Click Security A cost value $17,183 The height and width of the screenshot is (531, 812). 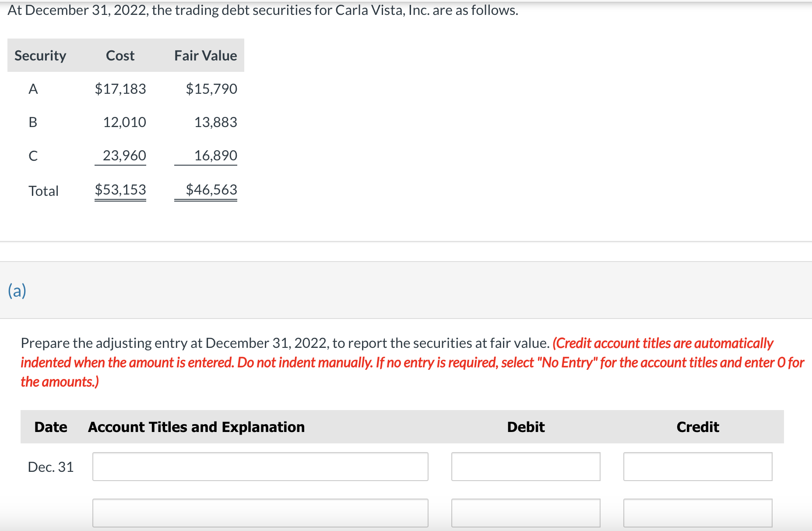point(120,88)
